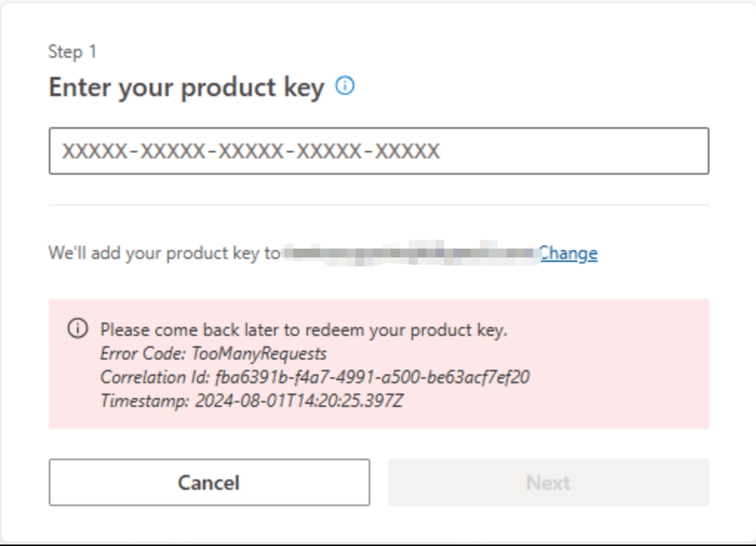Click the 'Enter your product key' heading text
The image size is (756, 546).
click(x=187, y=88)
